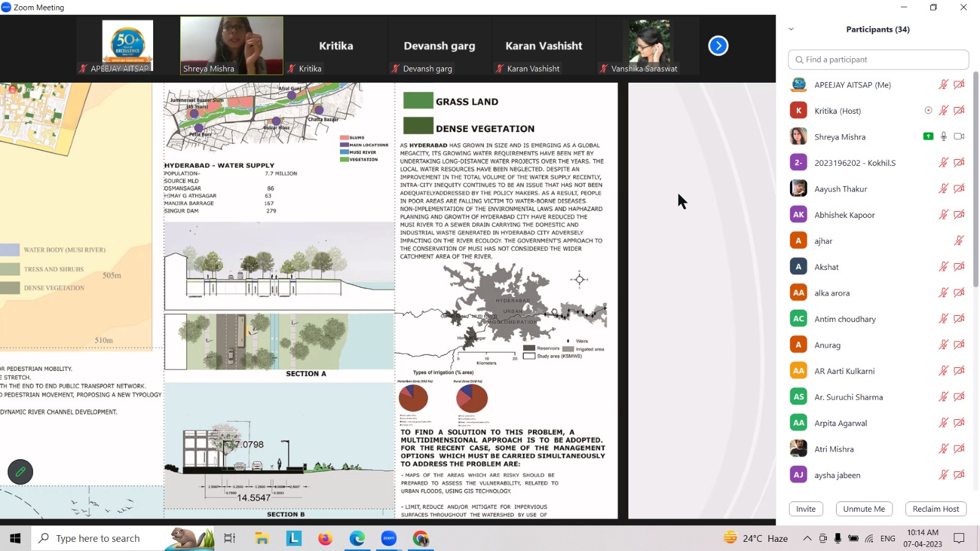Image resolution: width=980 pixels, height=551 pixels.
Task: Open Windows Start menu
Action: [15, 538]
